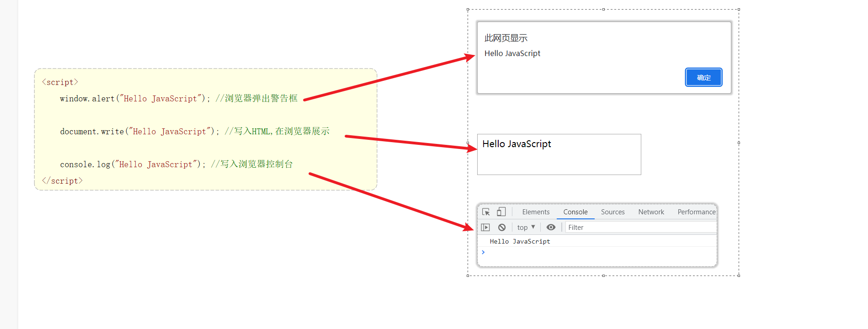Show the console sidebar icon
This screenshot has width=868, height=329.
(x=485, y=227)
